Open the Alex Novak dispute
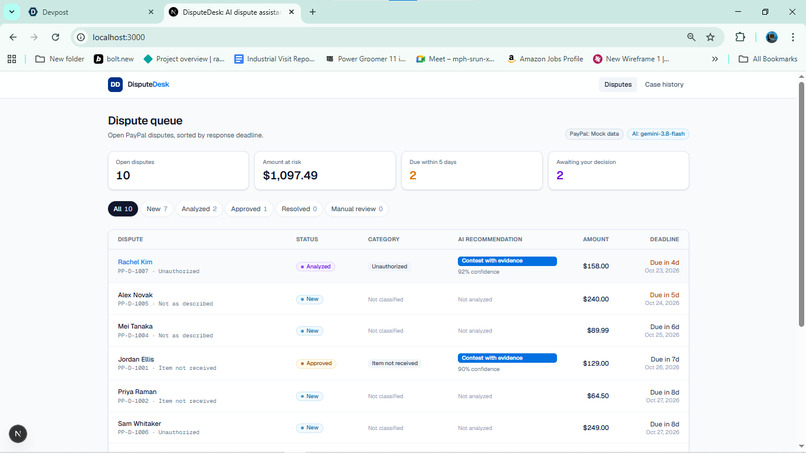Image resolution: width=806 pixels, height=453 pixels. tap(135, 295)
